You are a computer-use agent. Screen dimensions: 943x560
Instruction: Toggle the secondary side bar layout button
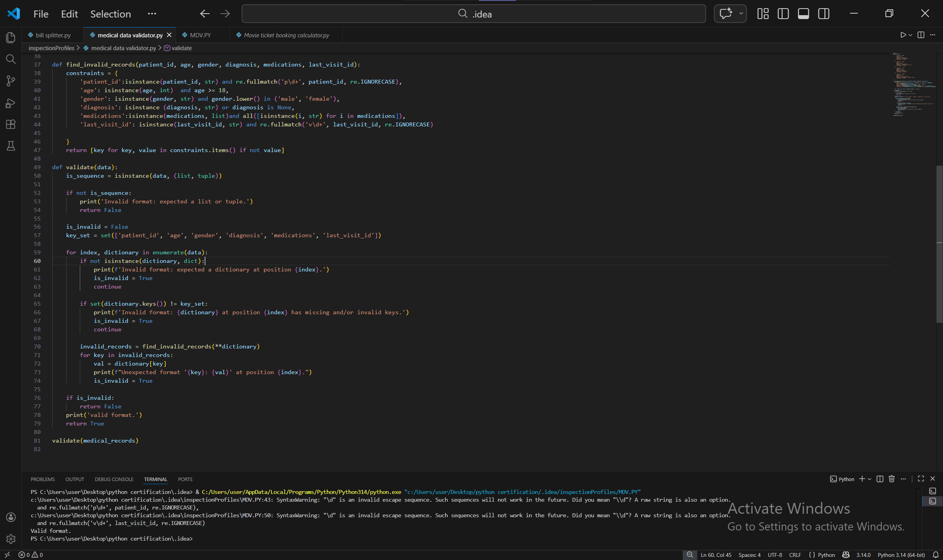(x=823, y=14)
